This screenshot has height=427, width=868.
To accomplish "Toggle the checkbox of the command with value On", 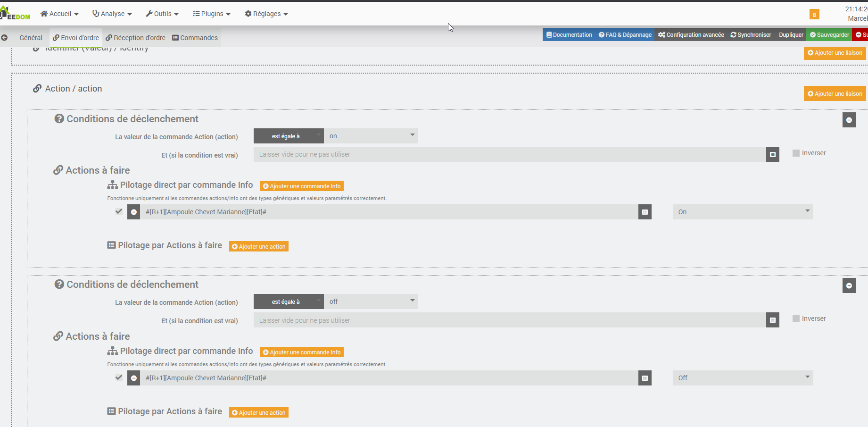I will 119,211.
